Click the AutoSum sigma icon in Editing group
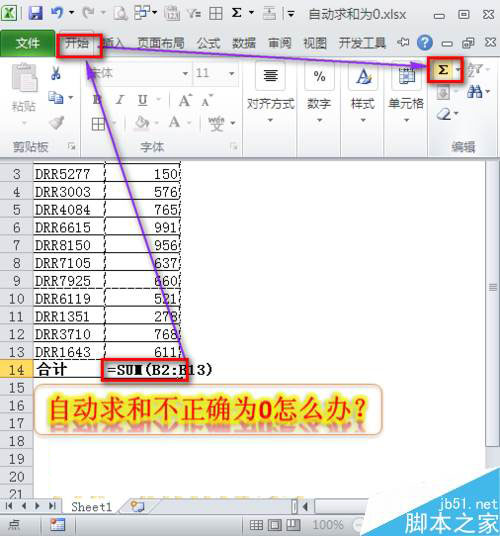Image resolution: width=500 pixels, height=536 pixels. pos(443,70)
